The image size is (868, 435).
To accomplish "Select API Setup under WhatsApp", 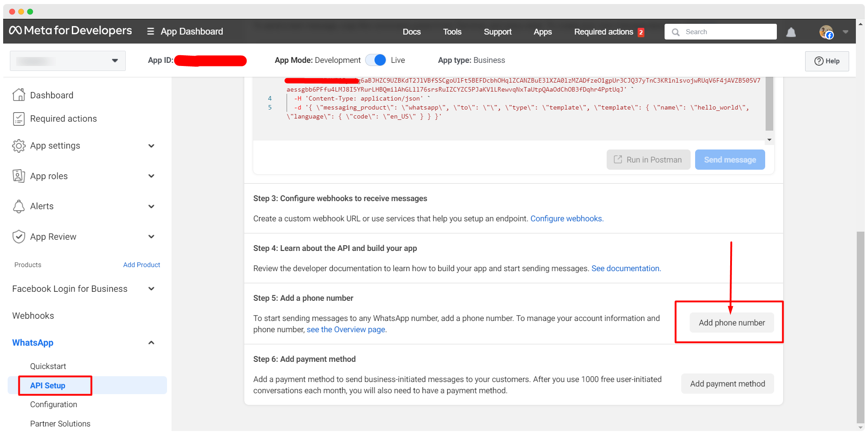I will point(48,386).
